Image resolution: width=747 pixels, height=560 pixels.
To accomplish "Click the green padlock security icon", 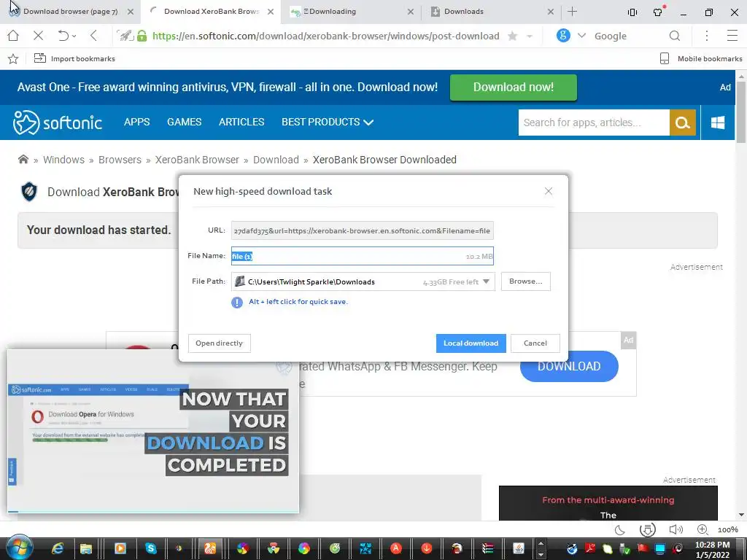I will [142, 36].
